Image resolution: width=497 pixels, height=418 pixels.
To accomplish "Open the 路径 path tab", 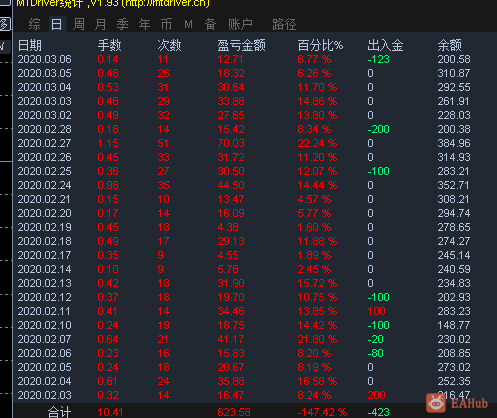I will click(284, 24).
